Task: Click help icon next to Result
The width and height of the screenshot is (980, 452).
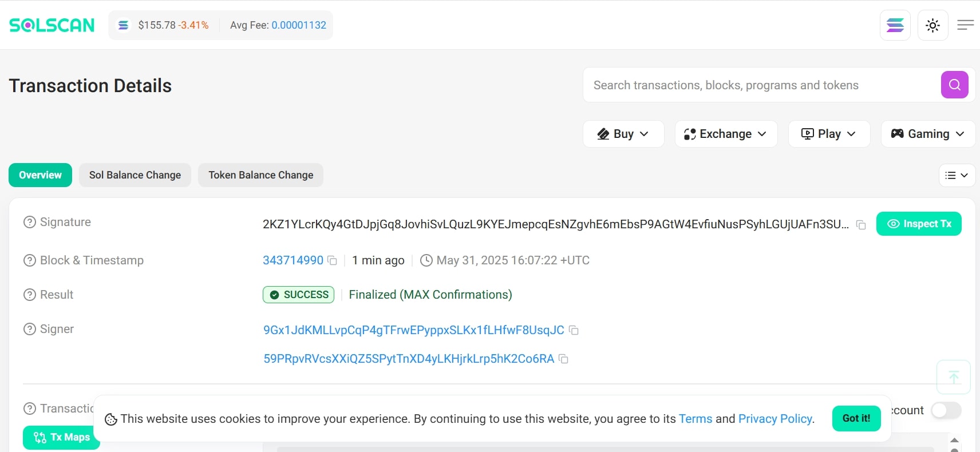Action: pos(30,295)
